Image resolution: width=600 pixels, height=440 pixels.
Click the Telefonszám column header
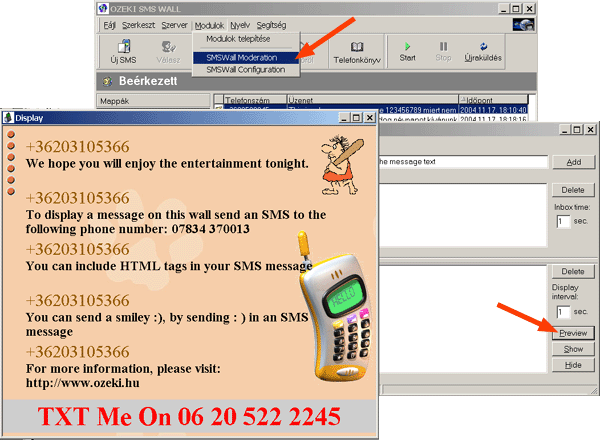click(x=255, y=100)
